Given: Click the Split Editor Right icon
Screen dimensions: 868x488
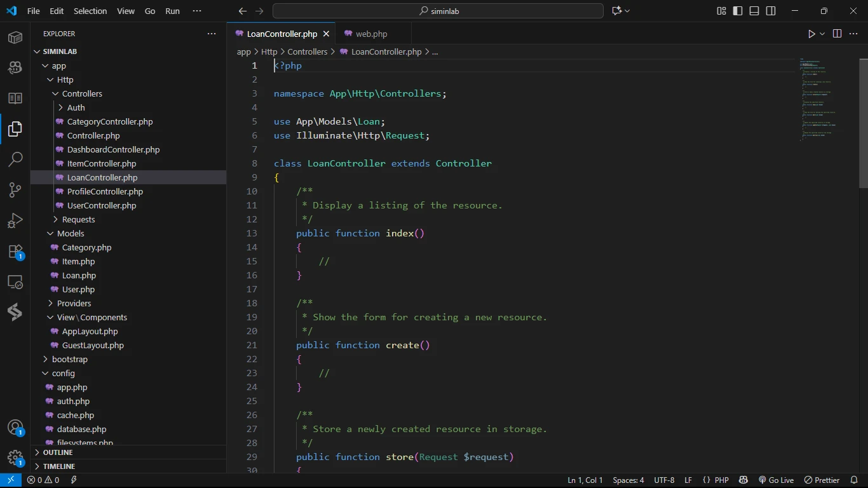Looking at the screenshot, I should tap(837, 34).
